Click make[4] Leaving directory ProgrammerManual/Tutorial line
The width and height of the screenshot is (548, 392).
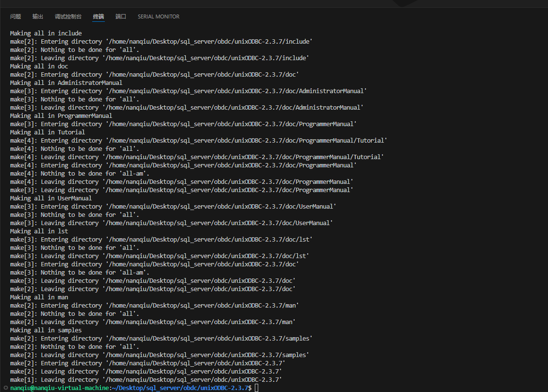197,157
